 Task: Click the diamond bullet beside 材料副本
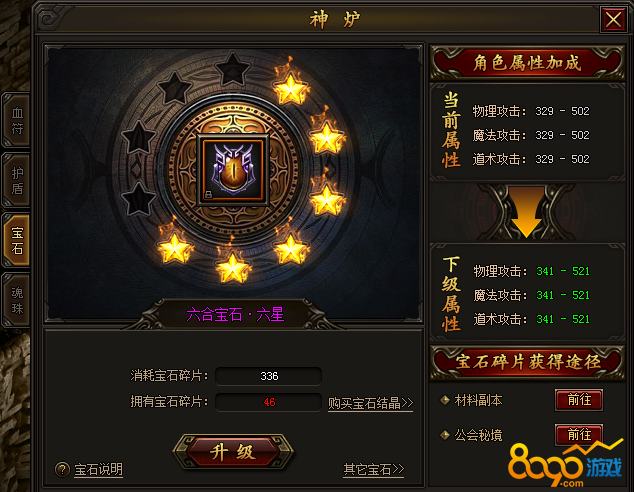[445, 400]
